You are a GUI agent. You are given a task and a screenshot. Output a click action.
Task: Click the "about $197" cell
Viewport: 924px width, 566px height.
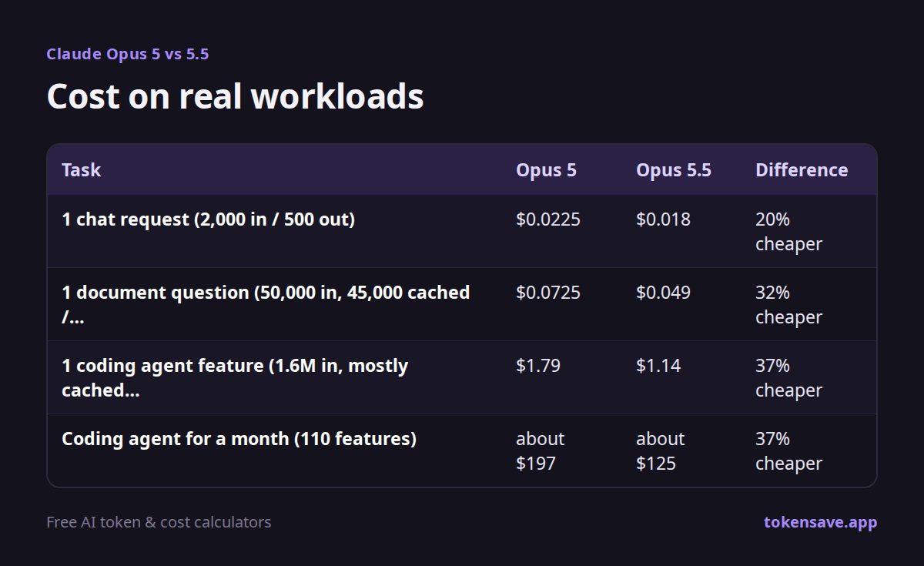coord(540,451)
